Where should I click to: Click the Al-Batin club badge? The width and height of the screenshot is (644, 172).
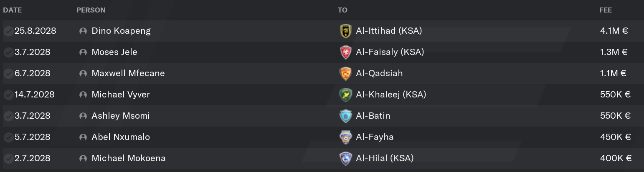(x=346, y=116)
